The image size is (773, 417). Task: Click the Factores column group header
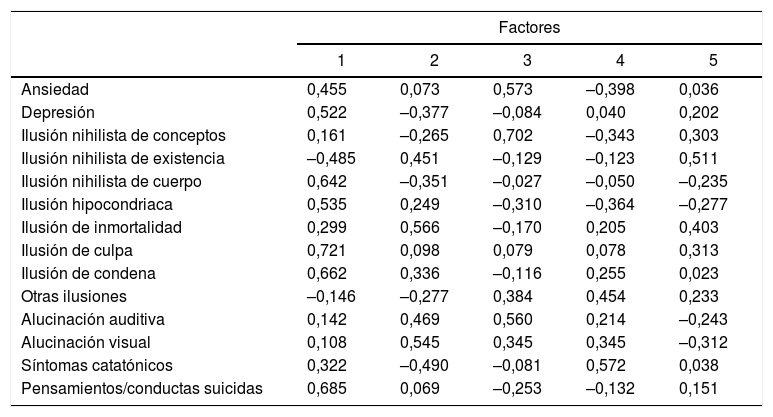coord(529,28)
